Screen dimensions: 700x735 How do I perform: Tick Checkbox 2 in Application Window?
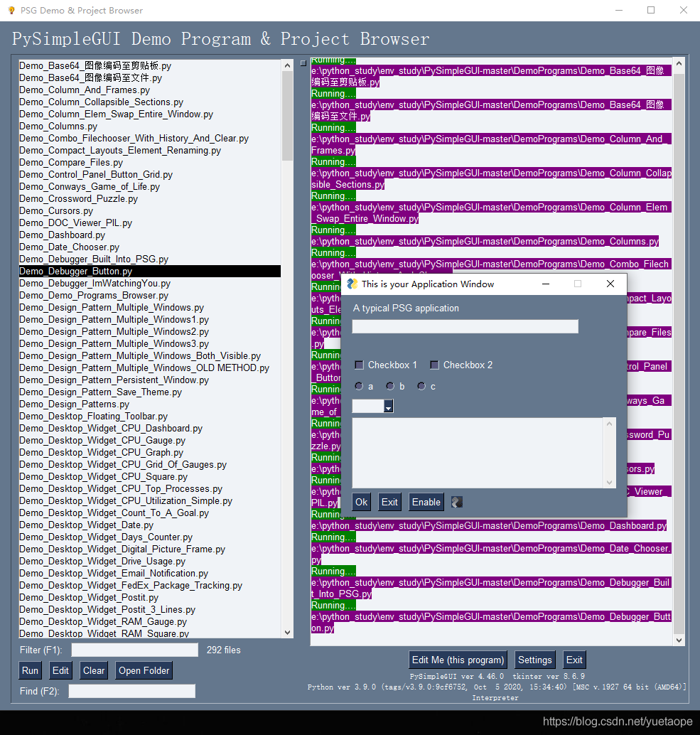(434, 365)
